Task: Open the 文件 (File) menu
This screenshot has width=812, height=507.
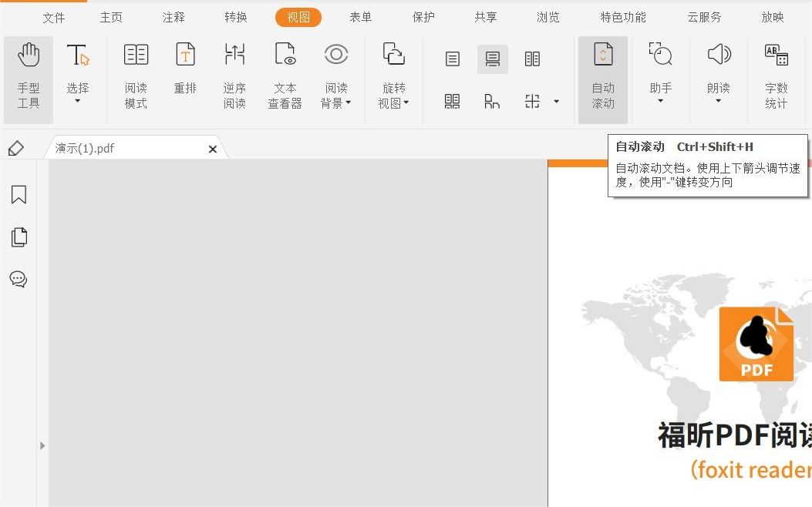Action: (54, 17)
